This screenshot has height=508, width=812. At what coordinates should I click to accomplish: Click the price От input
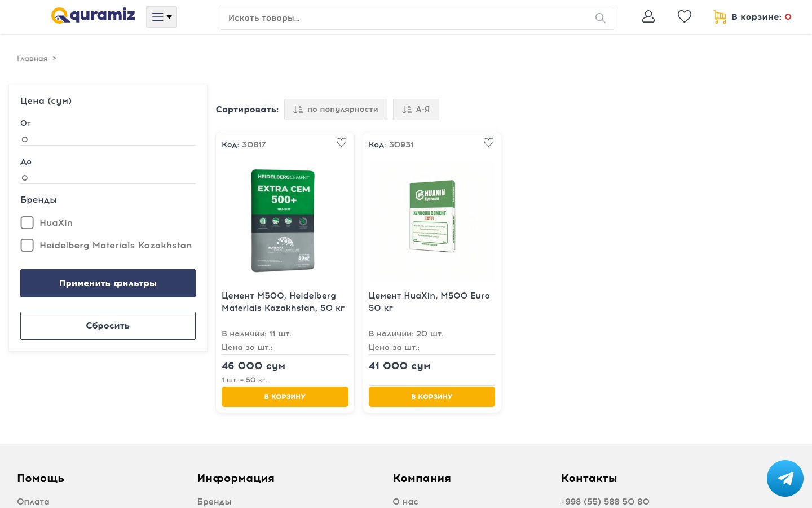click(x=108, y=139)
